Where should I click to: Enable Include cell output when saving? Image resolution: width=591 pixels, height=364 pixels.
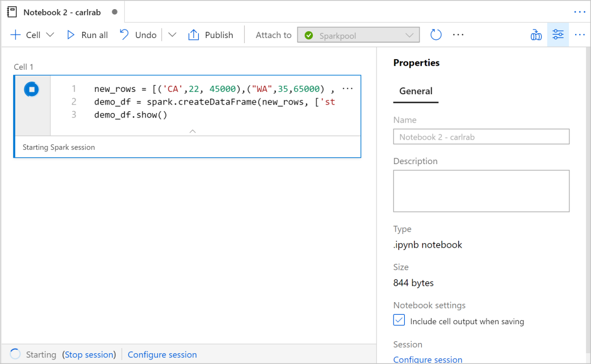coord(399,320)
